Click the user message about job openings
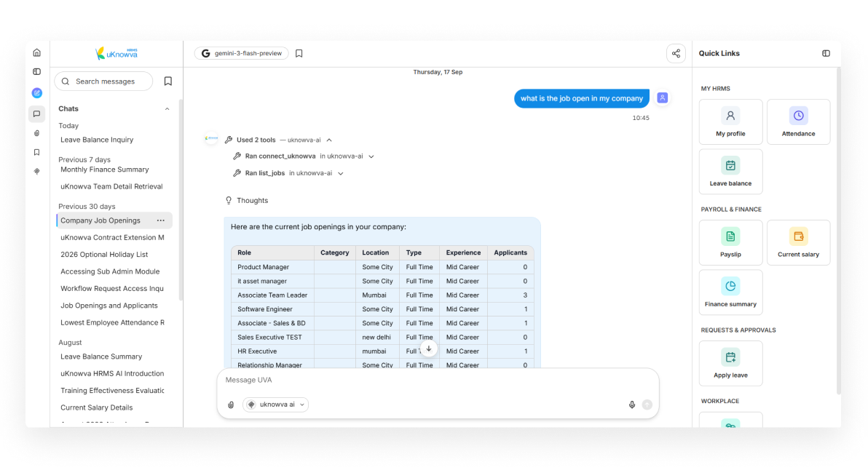 (x=581, y=98)
